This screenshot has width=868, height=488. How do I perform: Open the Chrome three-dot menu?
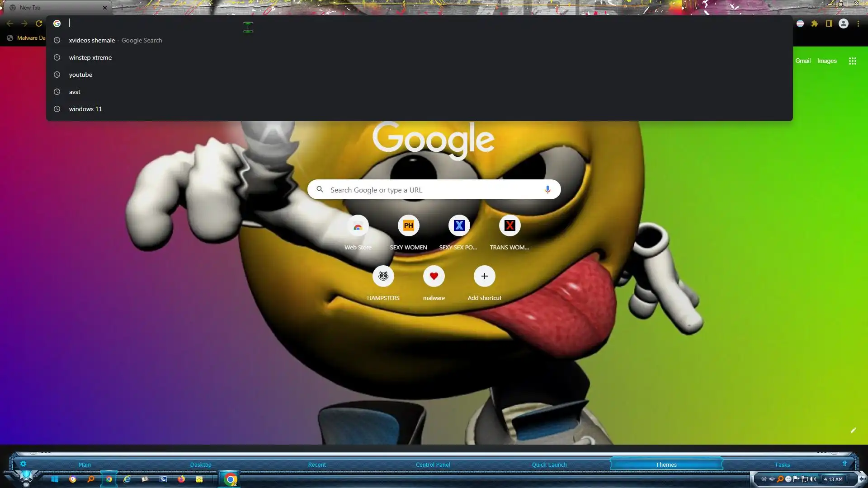pyautogui.click(x=858, y=23)
